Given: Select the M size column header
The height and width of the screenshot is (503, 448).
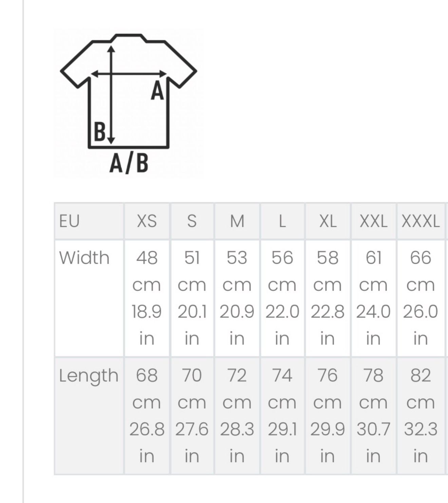Looking at the screenshot, I should tap(237, 221).
